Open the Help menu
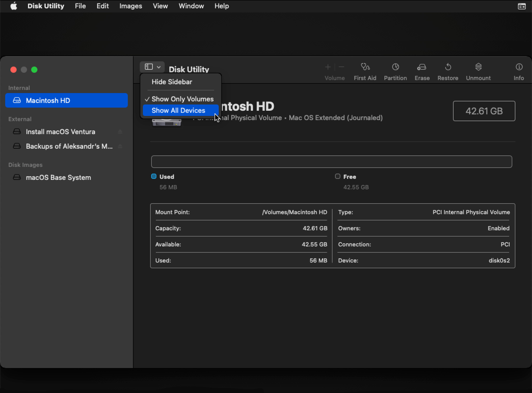The height and width of the screenshot is (393, 532). point(222,6)
